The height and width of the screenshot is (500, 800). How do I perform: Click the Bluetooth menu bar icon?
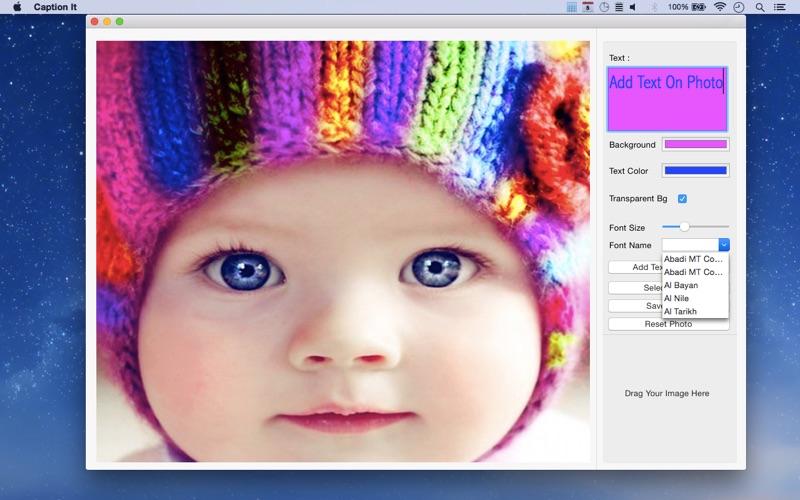coord(654,7)
